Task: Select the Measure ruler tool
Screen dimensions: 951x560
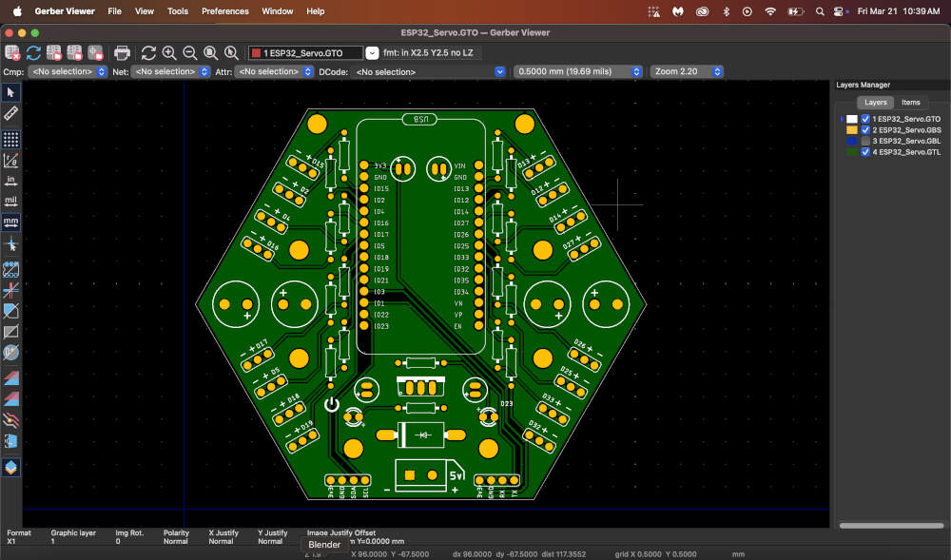Action: [x=10, y=113]
